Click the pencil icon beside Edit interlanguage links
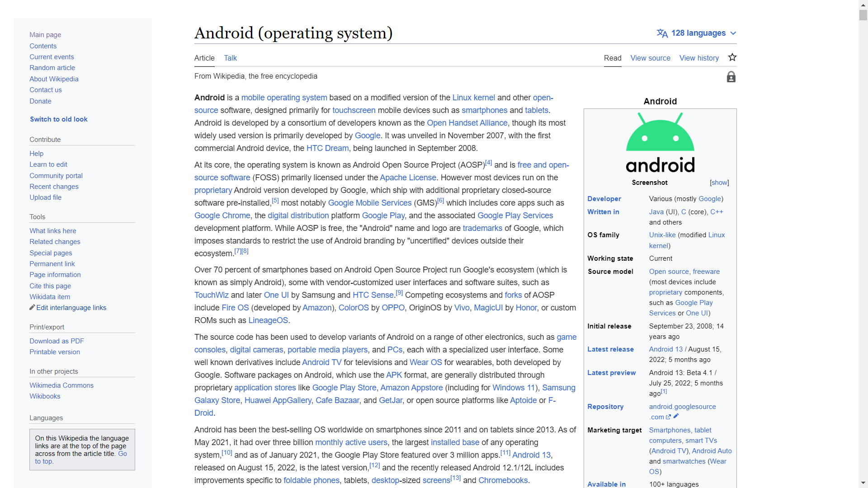 [32, 307]
